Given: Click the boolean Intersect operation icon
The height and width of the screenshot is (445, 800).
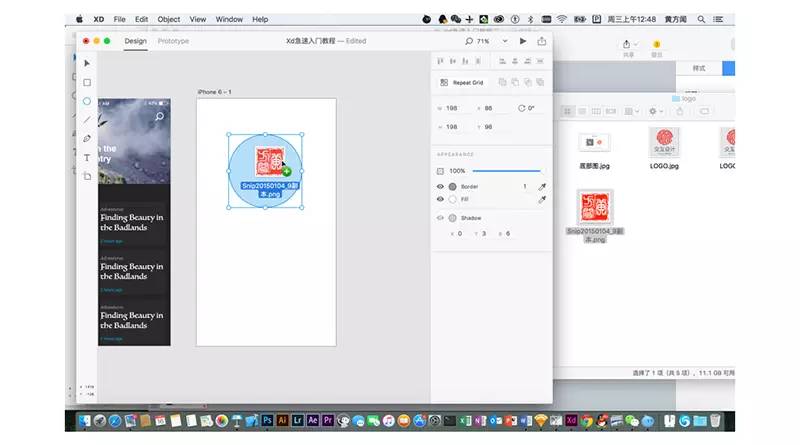Looking at the screenshot, I should pyautogui.click(x=528, y=82).
